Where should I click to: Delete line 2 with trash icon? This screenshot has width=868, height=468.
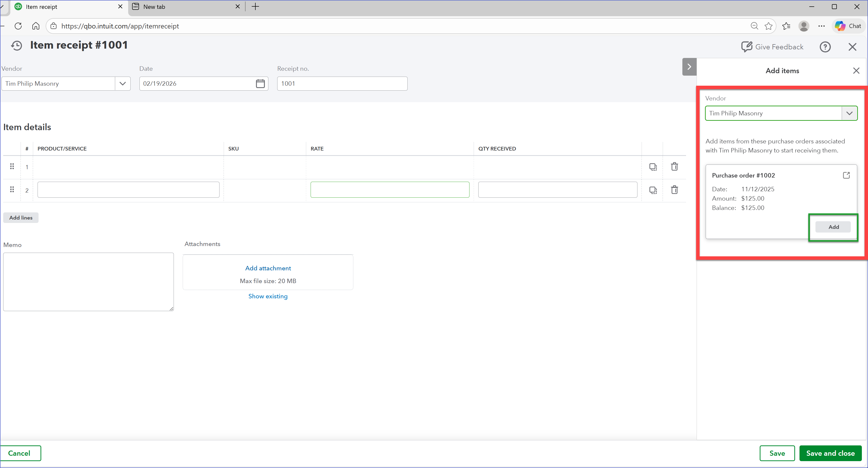(674, 190)
